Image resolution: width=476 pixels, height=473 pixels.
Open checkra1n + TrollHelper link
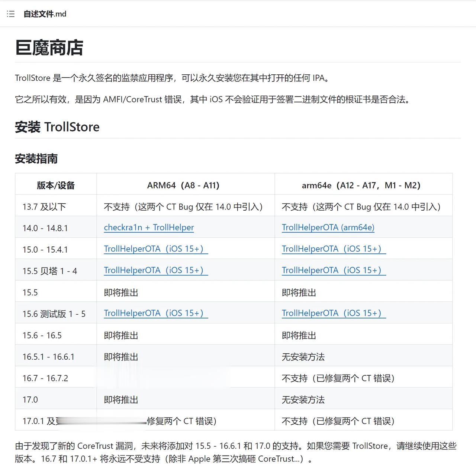click(149, 227)
